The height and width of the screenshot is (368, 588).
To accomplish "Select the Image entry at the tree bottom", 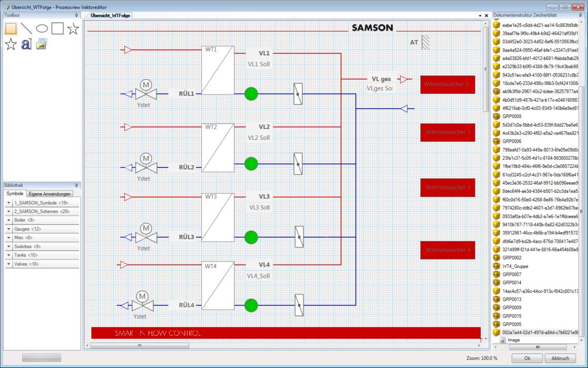I will (x=514, y=340).
